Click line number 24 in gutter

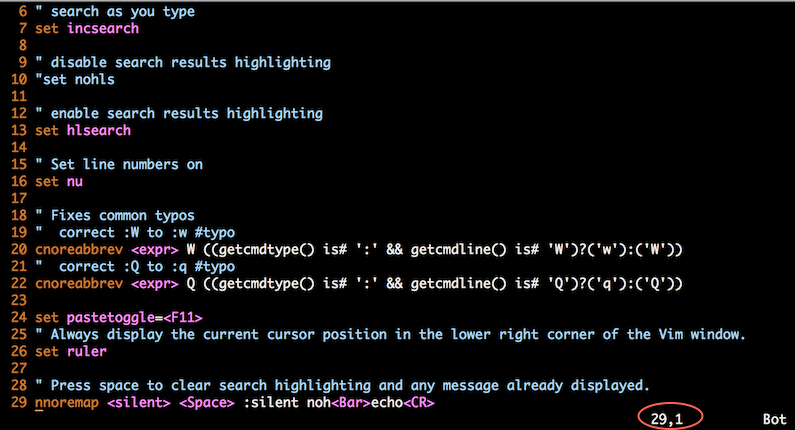pos(19,317)
